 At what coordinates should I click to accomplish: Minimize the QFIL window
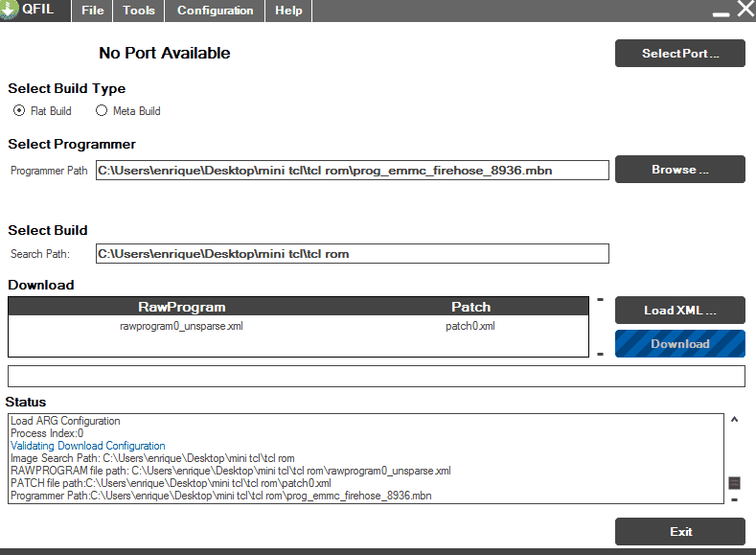tap(721, 13)
